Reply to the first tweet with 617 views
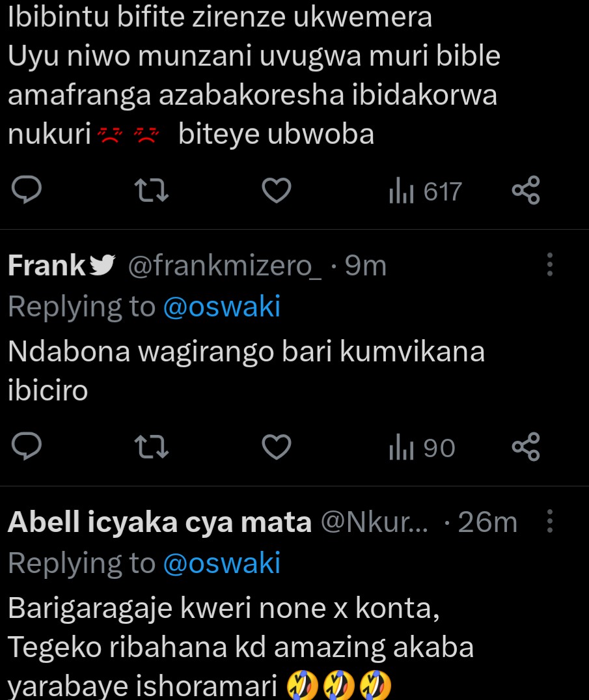589x700 pixels. 27,191
